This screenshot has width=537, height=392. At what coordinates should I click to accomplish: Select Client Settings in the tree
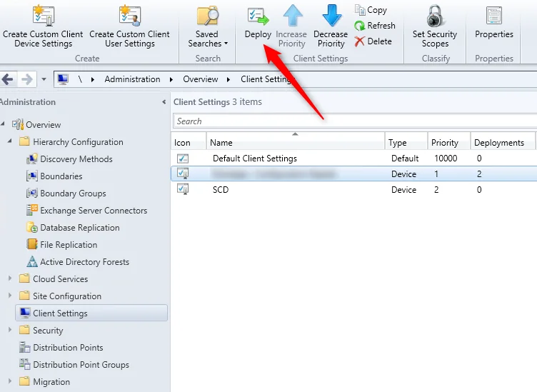(x=91, y=313)
